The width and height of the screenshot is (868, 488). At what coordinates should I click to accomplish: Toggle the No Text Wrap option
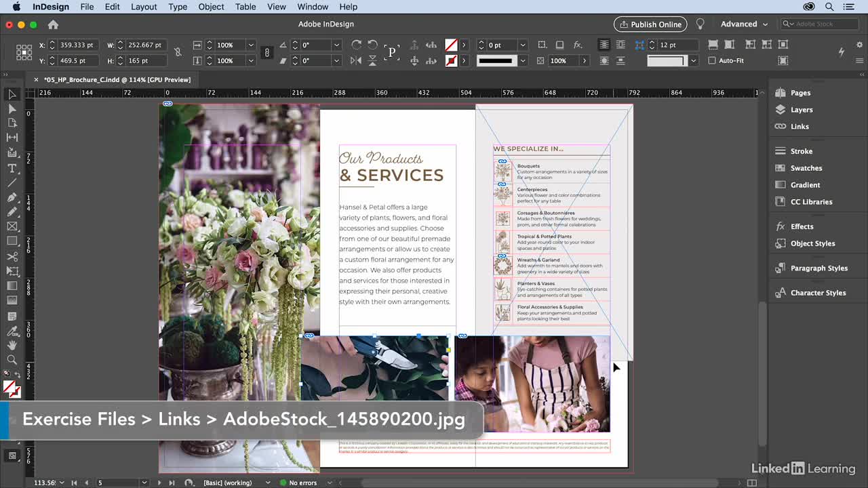(x=604, y=45)
